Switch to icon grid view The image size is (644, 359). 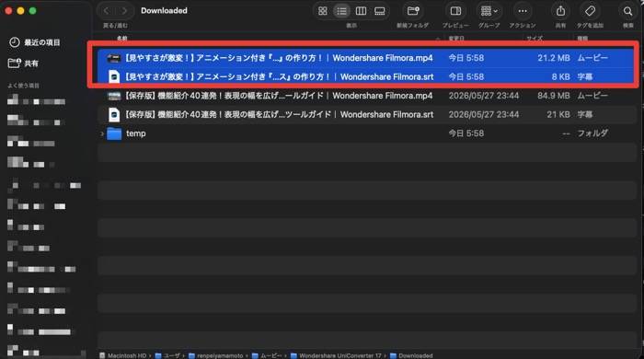(323, 11)
